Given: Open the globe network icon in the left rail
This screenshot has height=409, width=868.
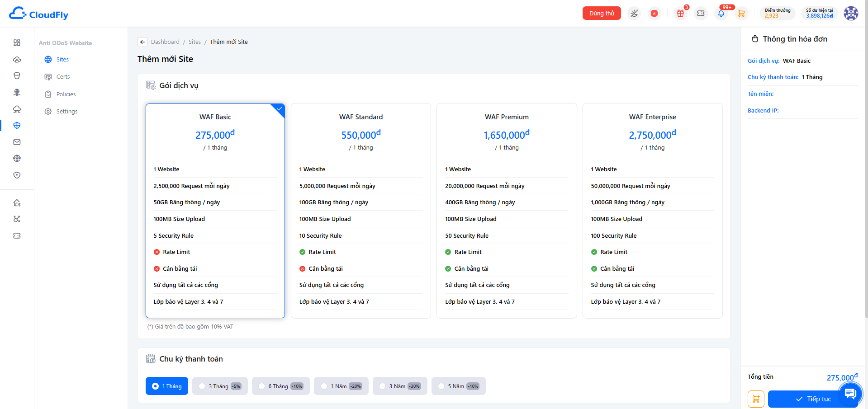Looking at the screenshot, I should click(x=17, y=92).
